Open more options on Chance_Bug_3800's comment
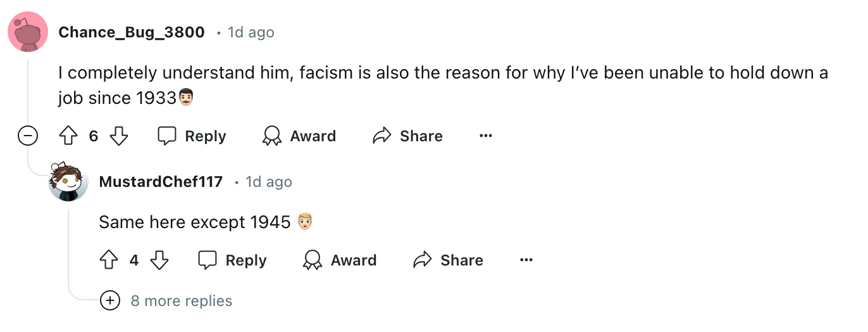This screenshot has height=332, width=868. click(x=486, y=136)
